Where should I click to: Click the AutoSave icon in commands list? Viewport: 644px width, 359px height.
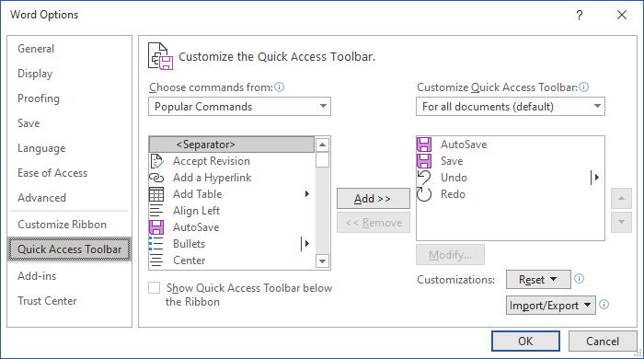pyautogui.click(x=156, y=227)
